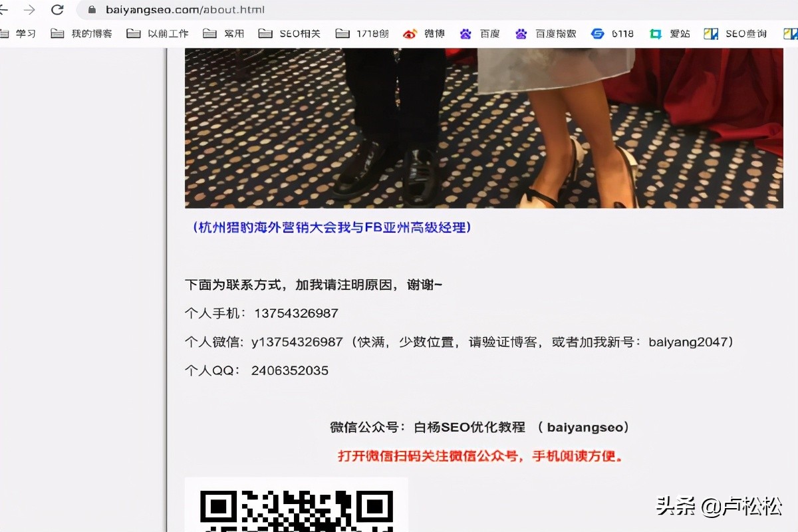798x532 pixels.
Task: Open the 1718创 bookmarks folder
Action: click(x=365, y=33)
